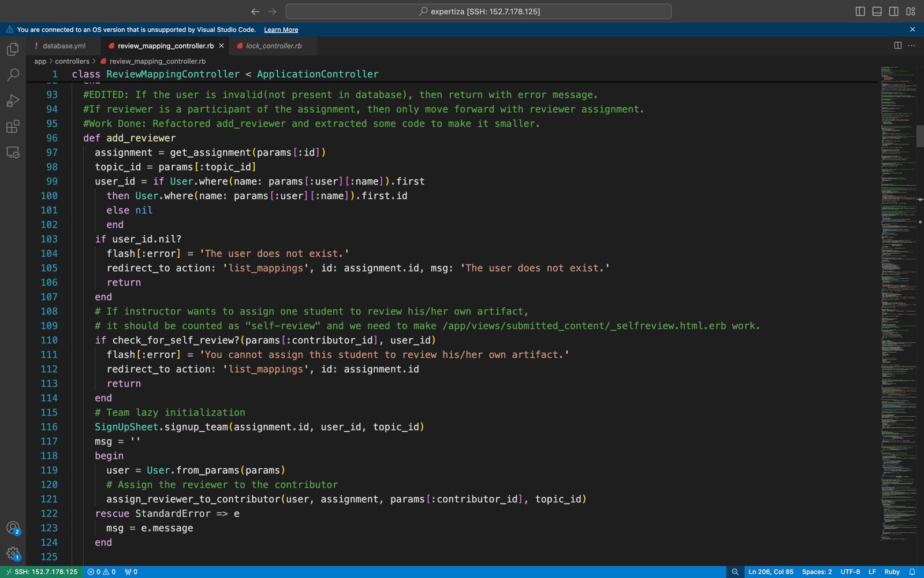
Task: Click the vertical scrollbar slider thumb
Action: (x=921, y=136)
